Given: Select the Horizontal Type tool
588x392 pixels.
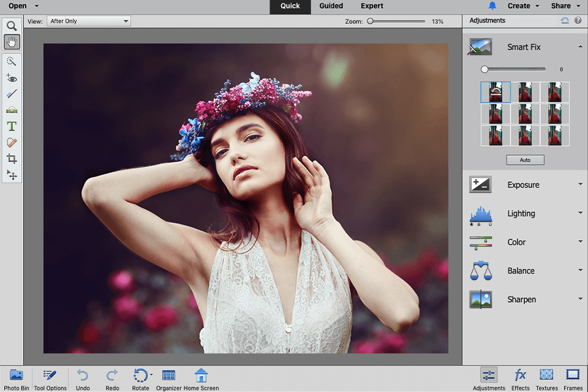Looking at the screenshot, I should [12, 126].
